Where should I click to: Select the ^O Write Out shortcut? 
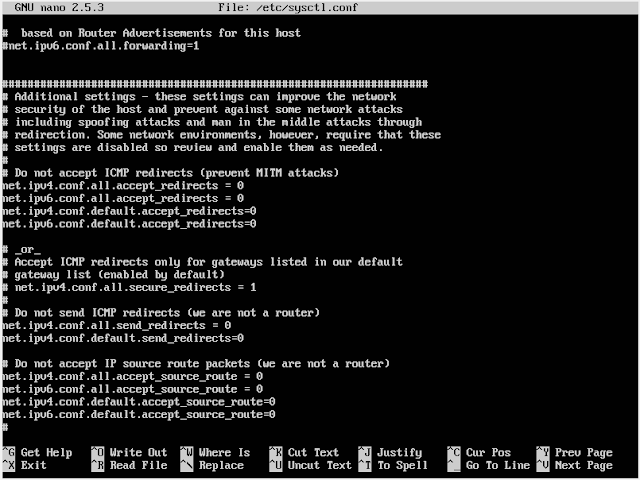point(129,453)
